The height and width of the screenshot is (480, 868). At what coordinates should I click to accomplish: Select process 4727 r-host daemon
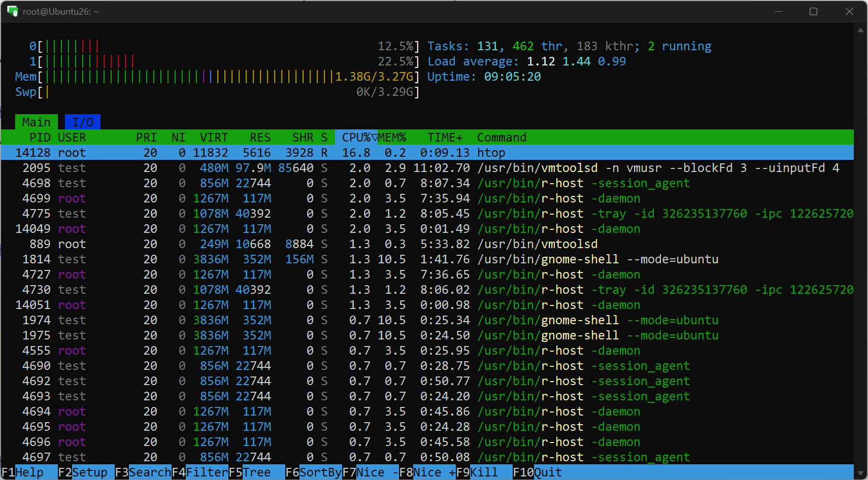(427, 275)
